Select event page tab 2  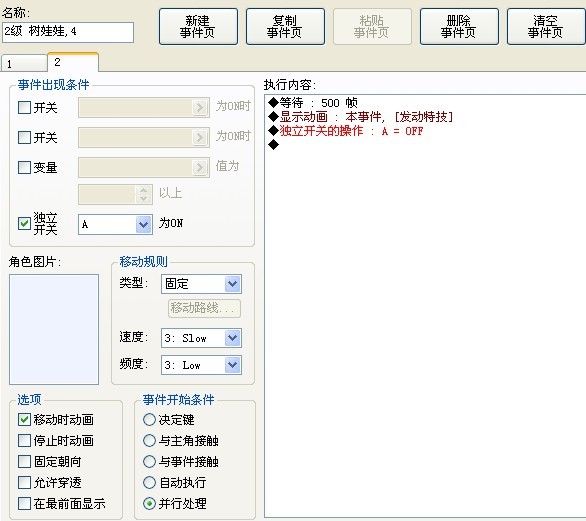73,62
